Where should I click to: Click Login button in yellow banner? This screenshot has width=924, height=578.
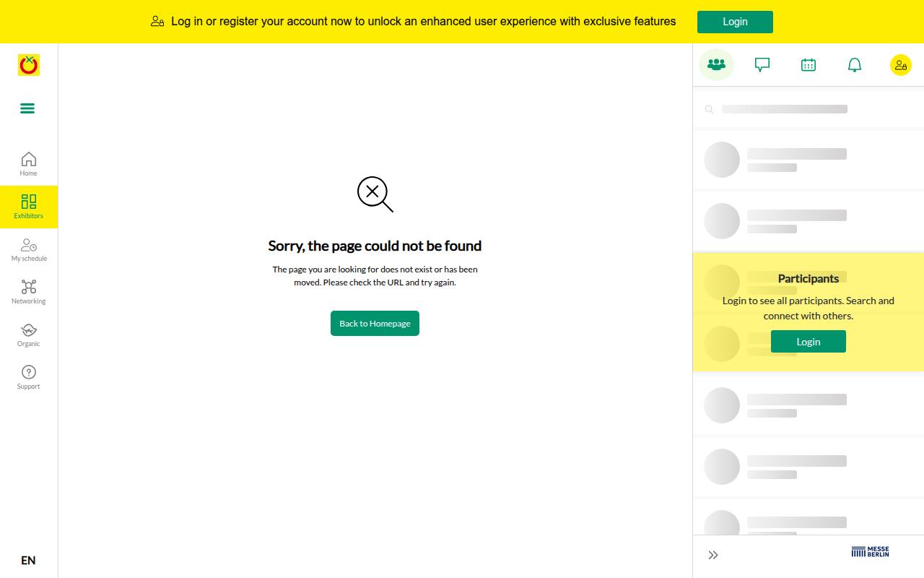pos(735,22)
